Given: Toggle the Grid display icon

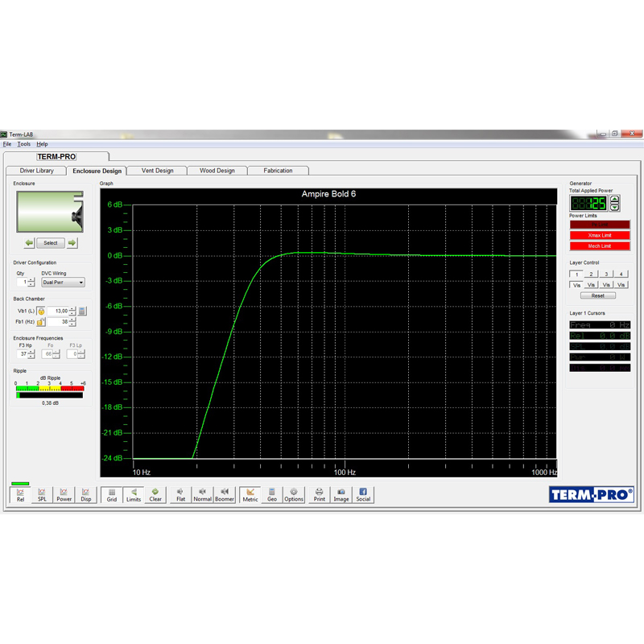Looking at the screenshot, I should (x=112, y=493).
